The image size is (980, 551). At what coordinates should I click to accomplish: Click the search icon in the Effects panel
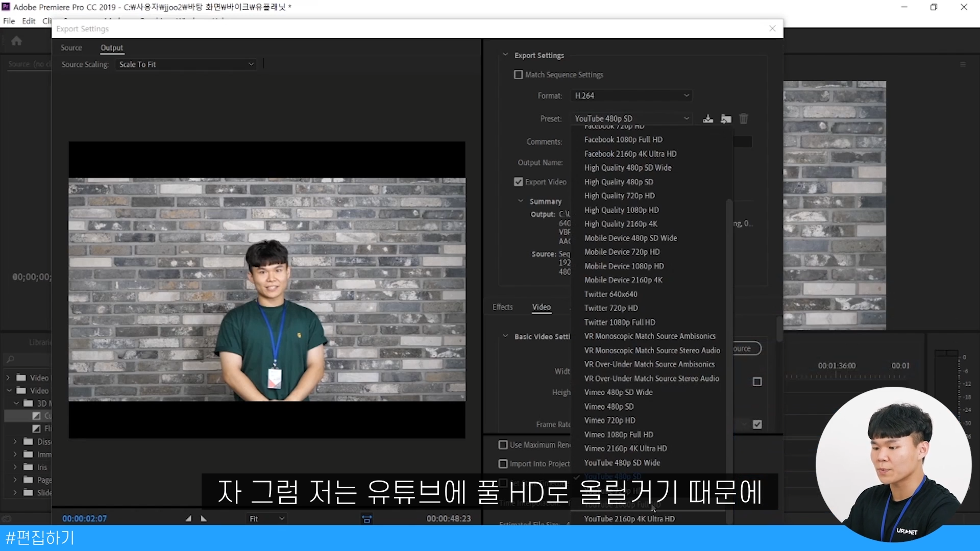11,360
